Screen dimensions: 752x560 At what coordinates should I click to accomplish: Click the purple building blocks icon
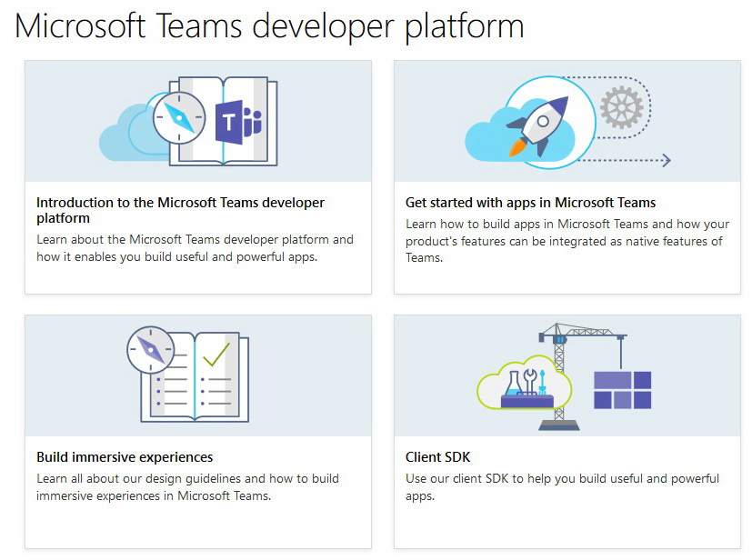622,389
